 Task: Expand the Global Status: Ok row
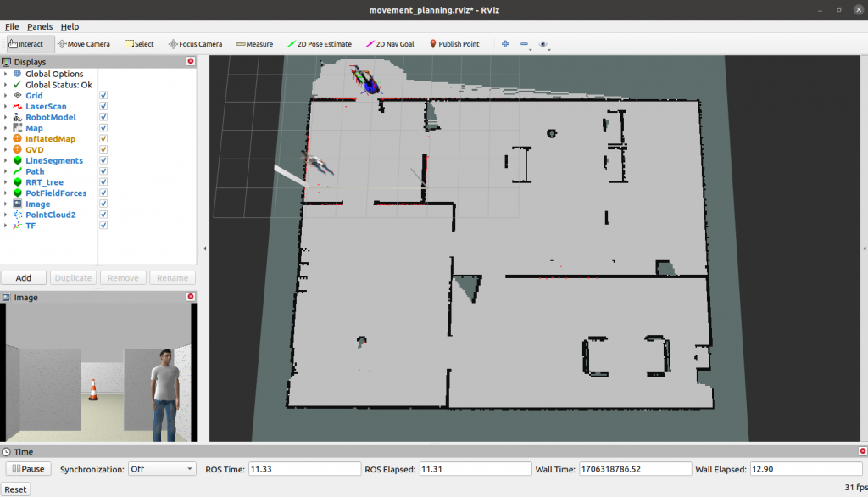[x=6, y=85]
